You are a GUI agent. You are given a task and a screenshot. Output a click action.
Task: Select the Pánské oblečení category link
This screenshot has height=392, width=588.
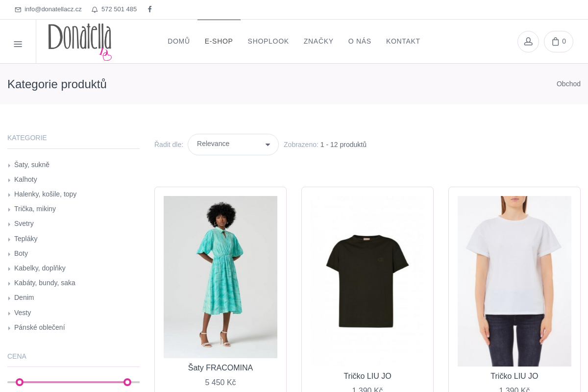click(x=39, y=327)
